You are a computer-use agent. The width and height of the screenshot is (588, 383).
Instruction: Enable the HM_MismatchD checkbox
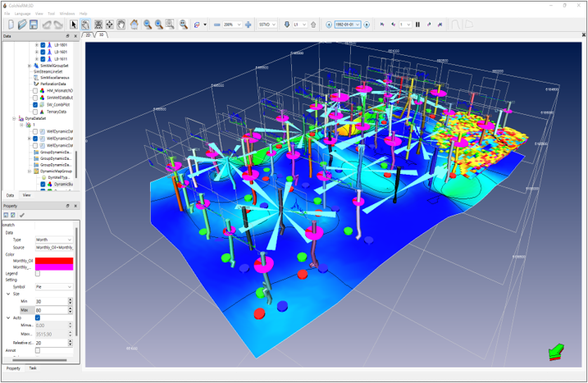pos(35,91)
